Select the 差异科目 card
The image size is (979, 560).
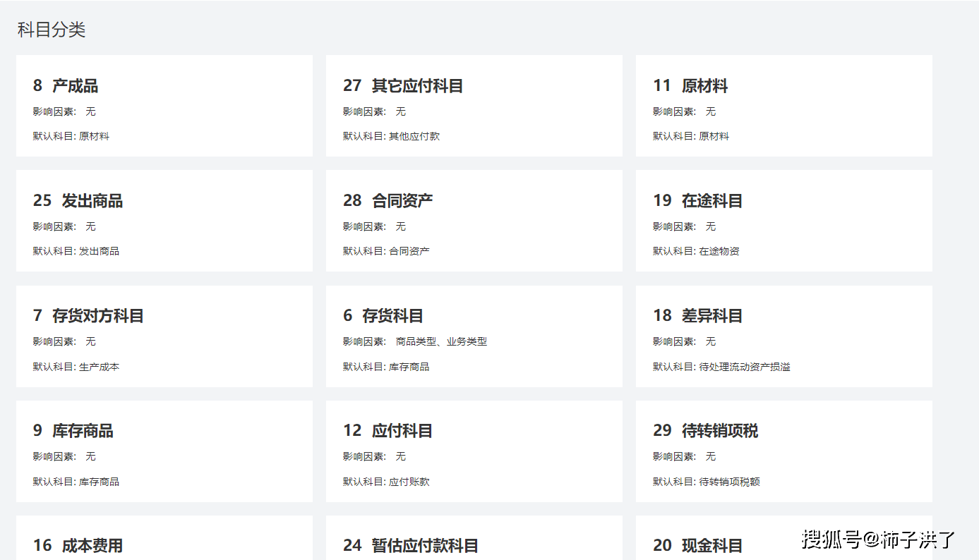click(x=783, y=336)
